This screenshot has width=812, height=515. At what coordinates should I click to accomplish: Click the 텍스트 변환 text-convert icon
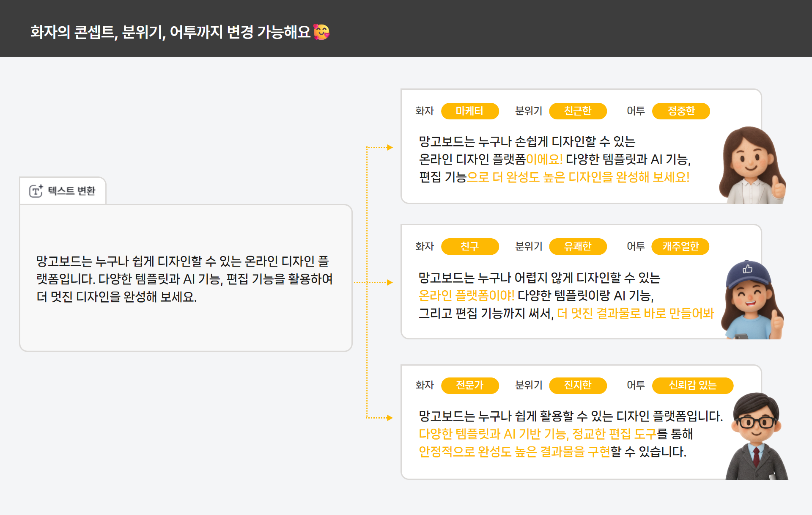coord(36,191)
